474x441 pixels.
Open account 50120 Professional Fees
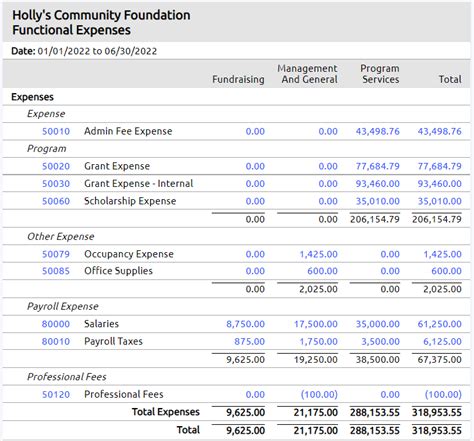click(x=56, y=395)
